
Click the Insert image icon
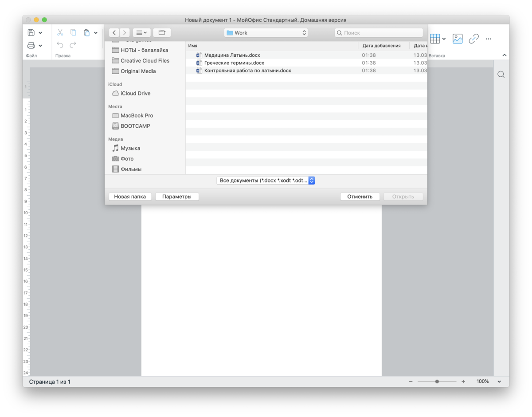click(458, 39)
